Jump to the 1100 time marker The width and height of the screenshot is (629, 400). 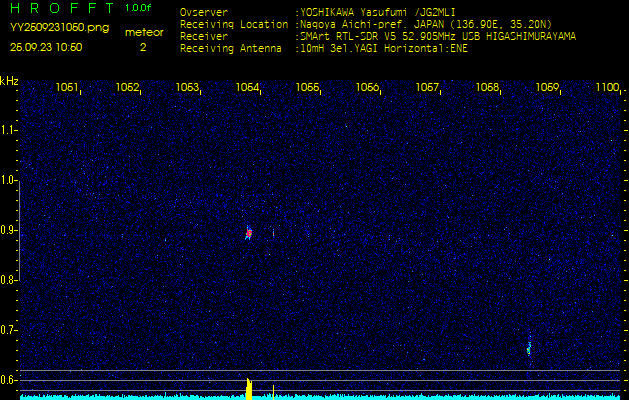(607, 88)
